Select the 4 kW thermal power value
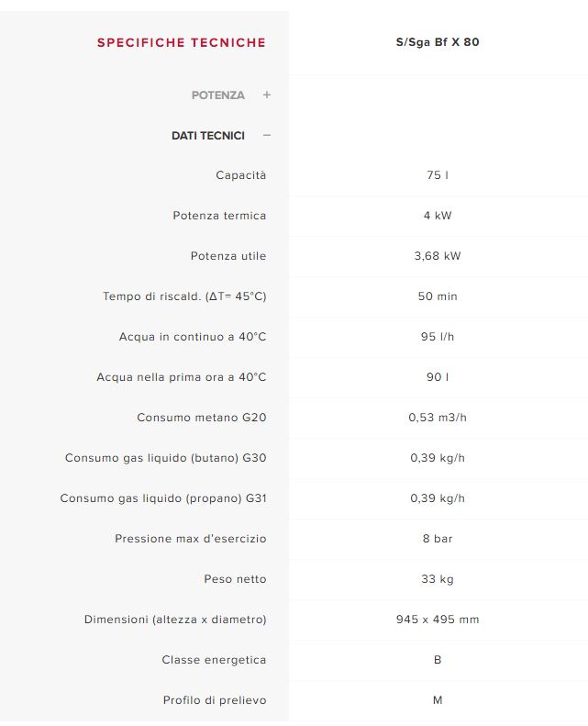 coord(438,216)
